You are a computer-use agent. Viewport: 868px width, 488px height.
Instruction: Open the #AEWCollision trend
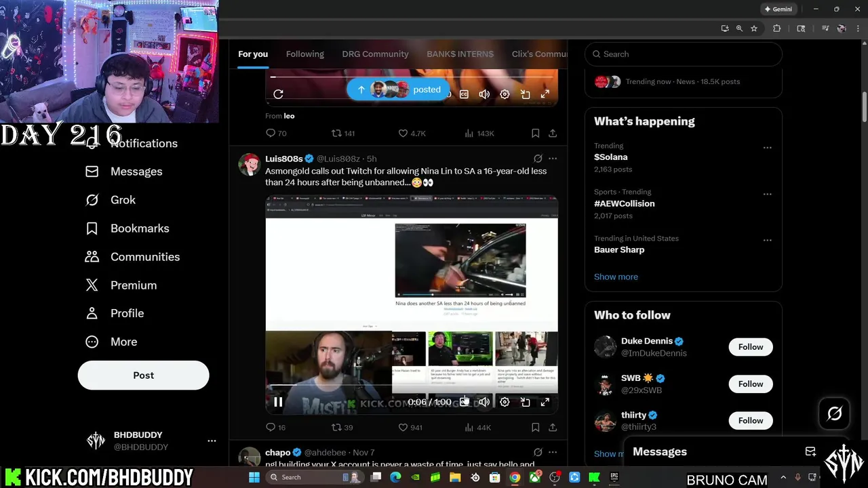click(x=624, y=203)
